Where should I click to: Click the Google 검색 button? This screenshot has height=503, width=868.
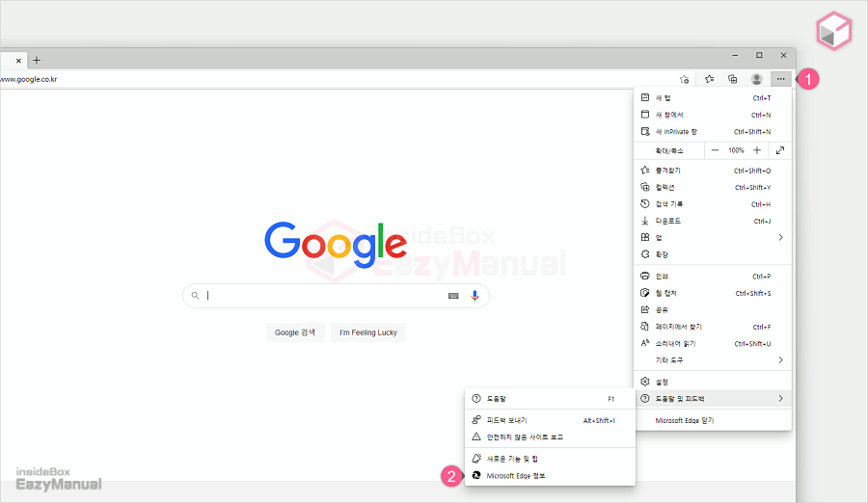(295, 332)
